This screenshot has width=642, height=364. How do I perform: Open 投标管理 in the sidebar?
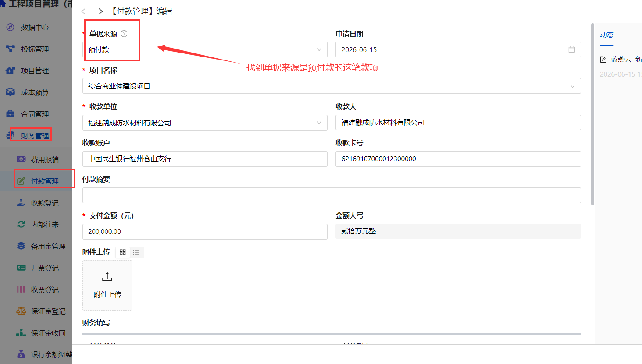click(35, 49)
